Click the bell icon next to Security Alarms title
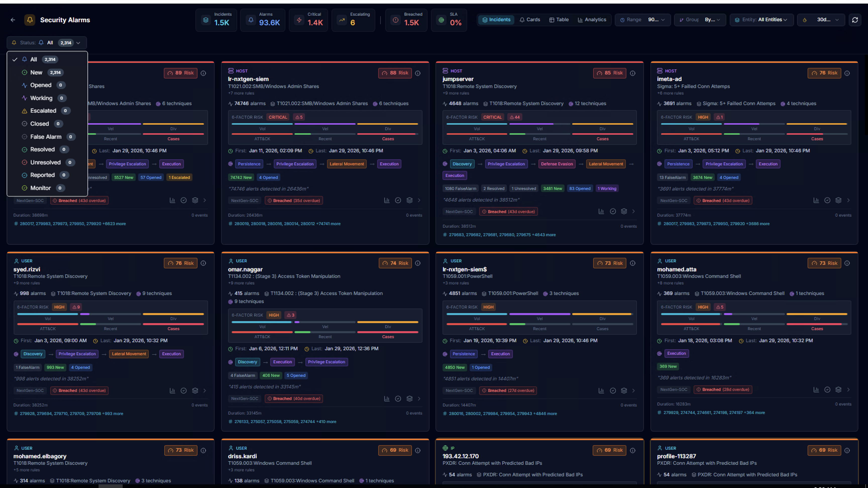This screenshot has width=868, height=488. click(x=30, y=20)
